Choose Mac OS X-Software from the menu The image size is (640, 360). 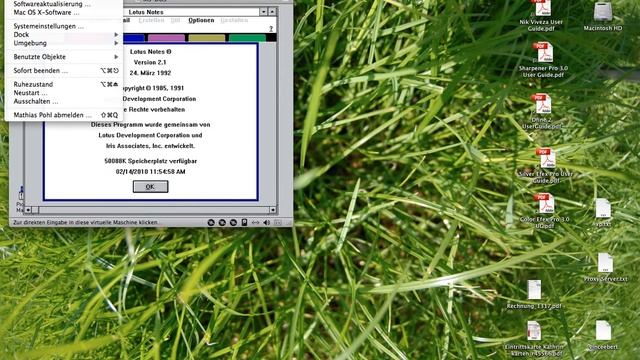(64, 13)
